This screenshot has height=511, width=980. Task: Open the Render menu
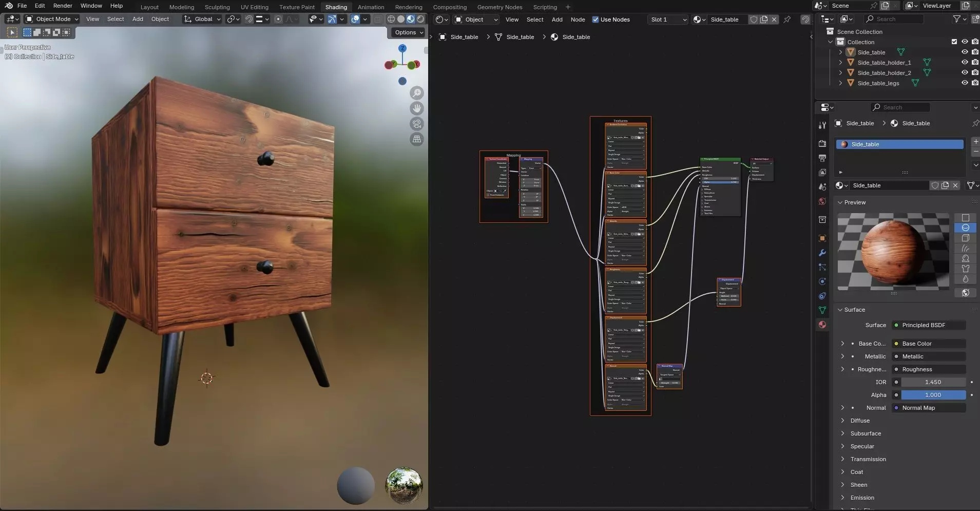tap(63, 6)
